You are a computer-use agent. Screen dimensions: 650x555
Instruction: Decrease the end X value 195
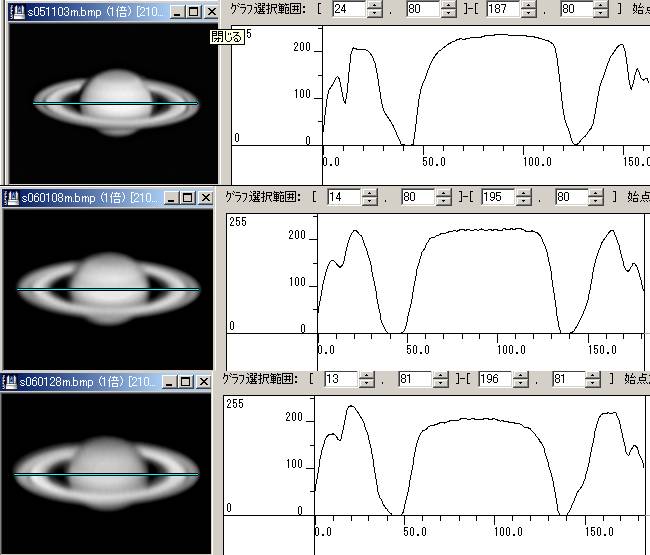524,201
